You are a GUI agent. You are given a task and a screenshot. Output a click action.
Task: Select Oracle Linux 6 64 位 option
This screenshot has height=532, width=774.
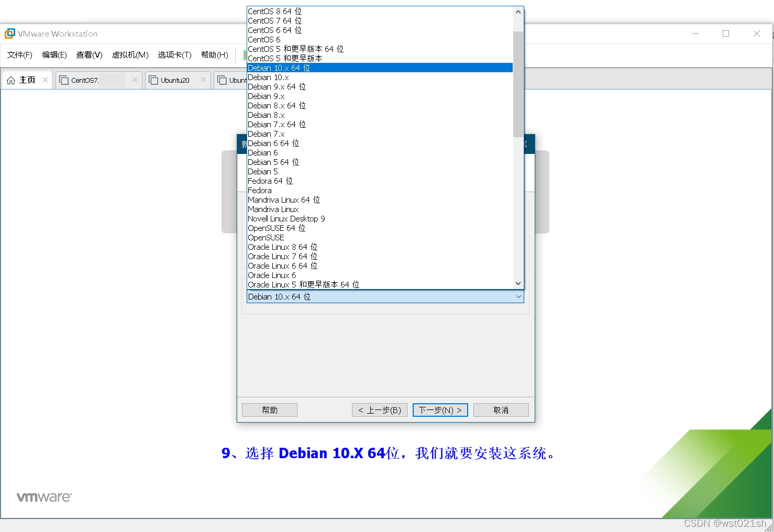pyautogui.click(x=380, y=266)
